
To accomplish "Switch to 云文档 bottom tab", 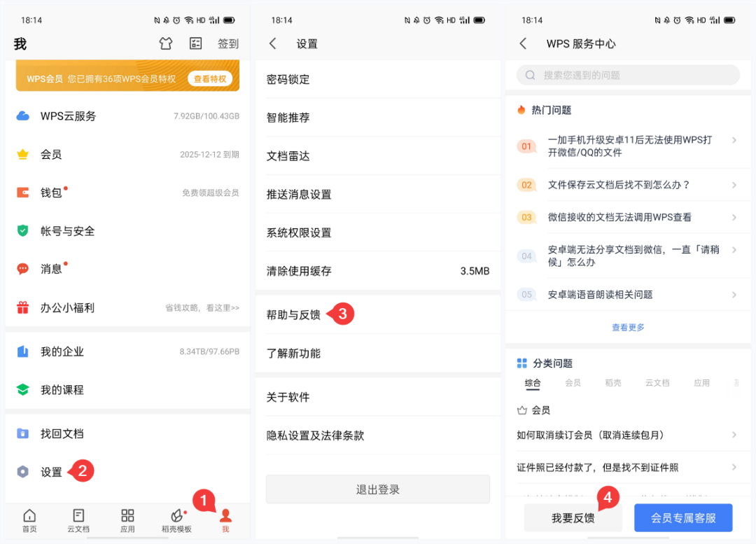I will pyautogui.click(x=78, y=520).
